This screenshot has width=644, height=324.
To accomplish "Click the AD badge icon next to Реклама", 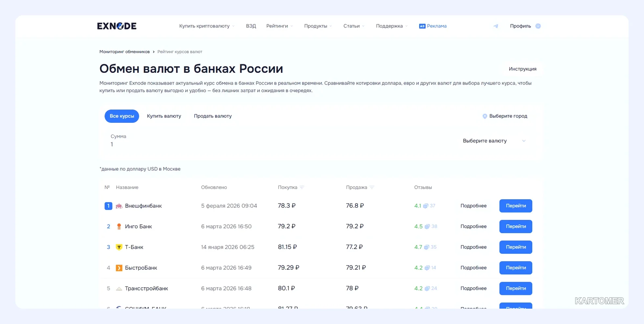I will [x=422, y=26].
